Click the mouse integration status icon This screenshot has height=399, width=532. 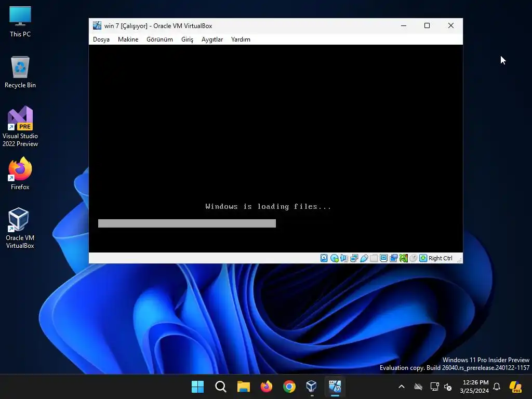click(x=413, y=258)
